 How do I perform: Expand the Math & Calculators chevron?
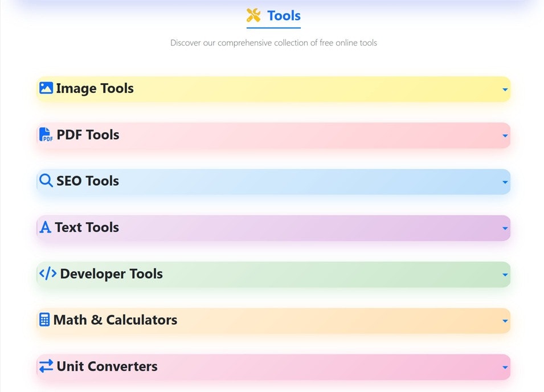[x=504, y=321]
